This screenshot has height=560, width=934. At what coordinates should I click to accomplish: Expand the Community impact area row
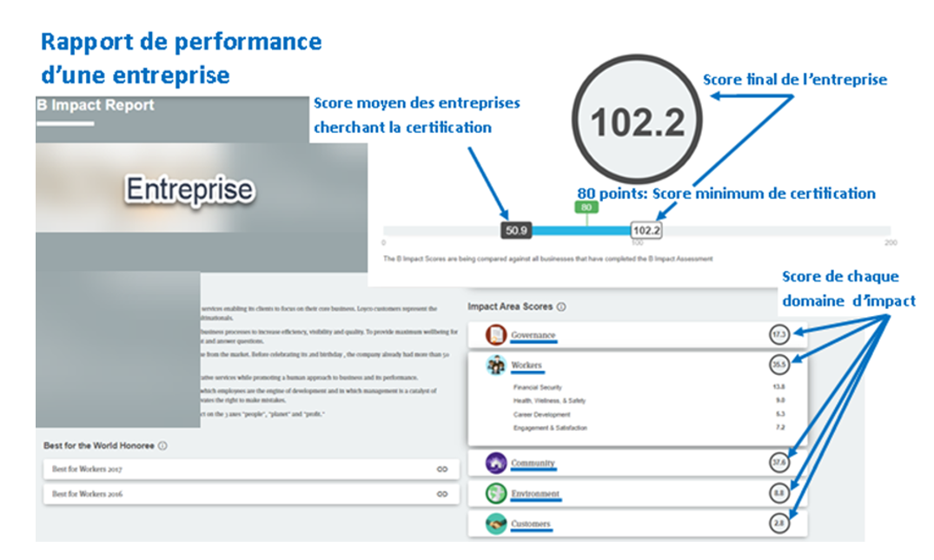click(533, 464)
